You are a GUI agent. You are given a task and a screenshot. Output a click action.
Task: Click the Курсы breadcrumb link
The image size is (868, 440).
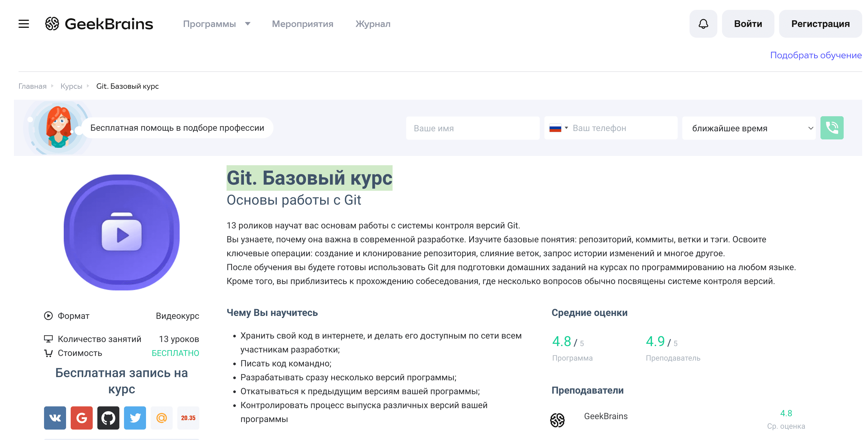coord(71,86)
